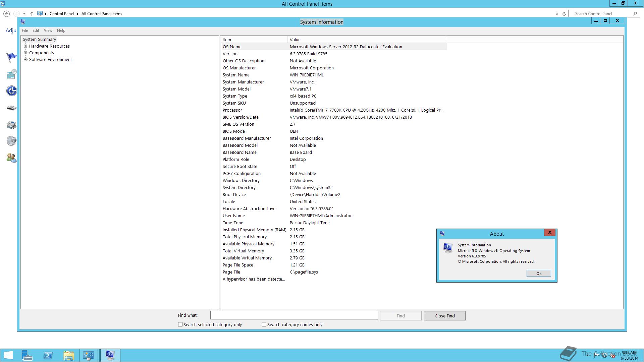
Task: Click the Up arrow in Control Panel
Action: pyautogui.click(x=32, y=14)
